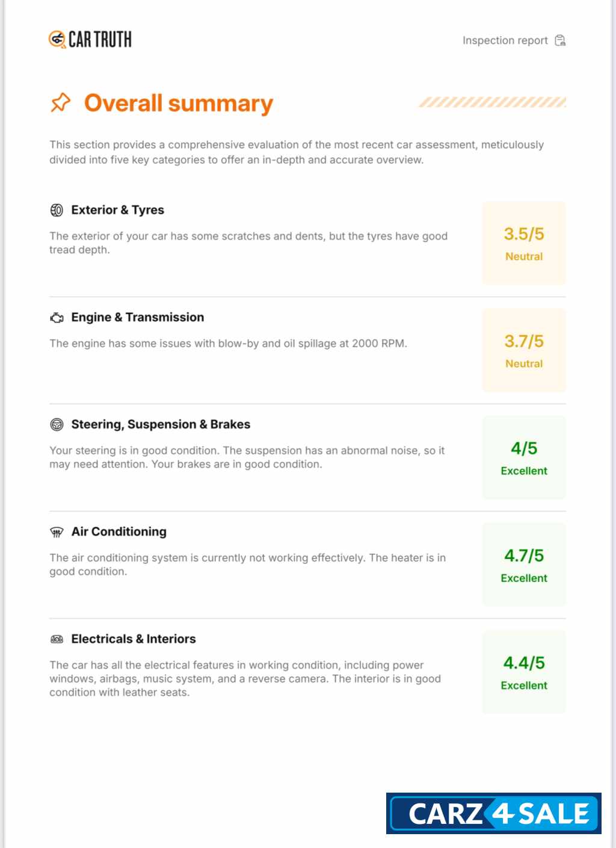Click the Air Conditioning vent icon
The width and height of the screenshot is (616, 848).
(x=57, y=532)
